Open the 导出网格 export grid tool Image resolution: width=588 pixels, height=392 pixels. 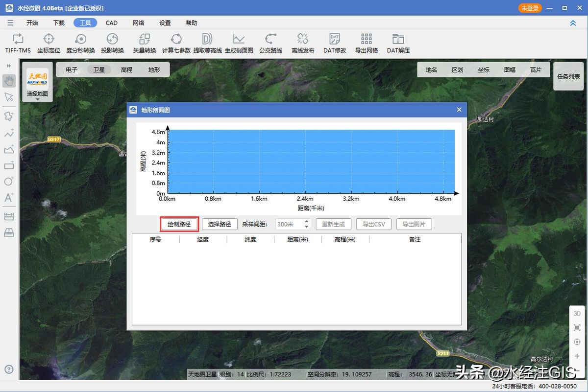[x=366, y=40]
